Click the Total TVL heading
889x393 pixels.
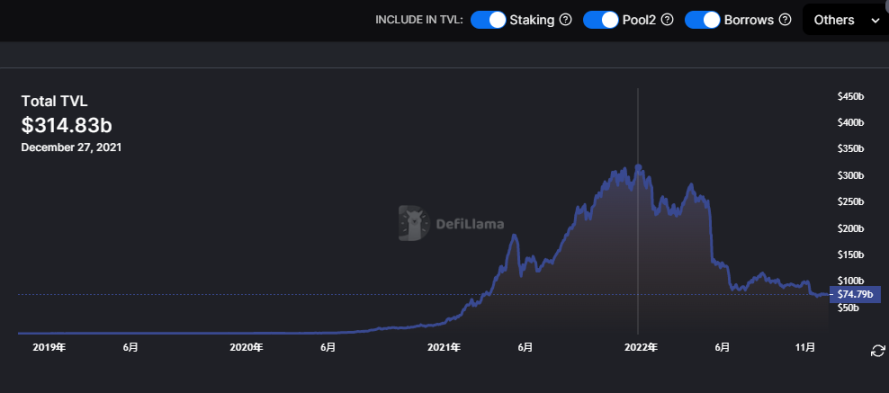pyautogui.click(x=54, y=102)
